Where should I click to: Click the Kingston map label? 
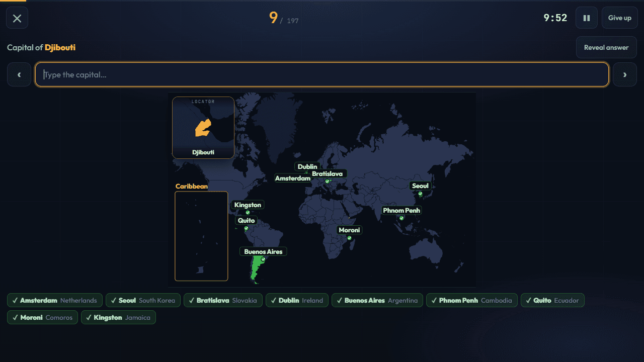[248, 205]
